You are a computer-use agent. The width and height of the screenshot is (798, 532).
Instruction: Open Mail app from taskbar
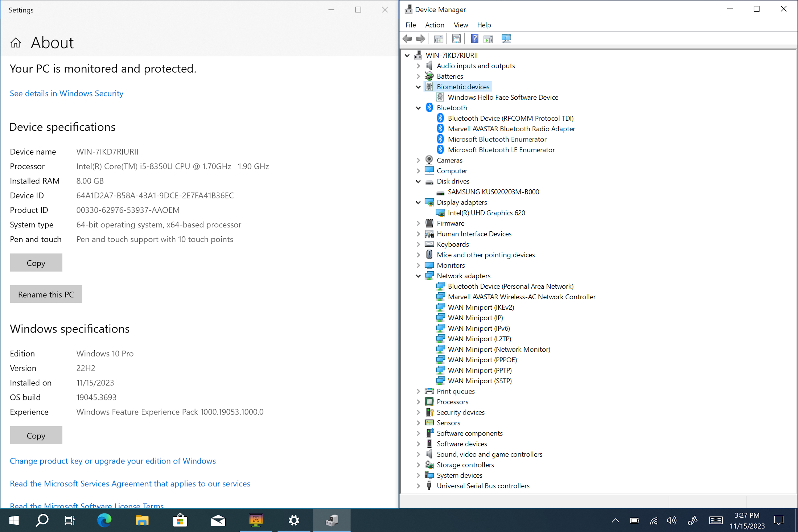pyautogui.click(x=218, y=521)
